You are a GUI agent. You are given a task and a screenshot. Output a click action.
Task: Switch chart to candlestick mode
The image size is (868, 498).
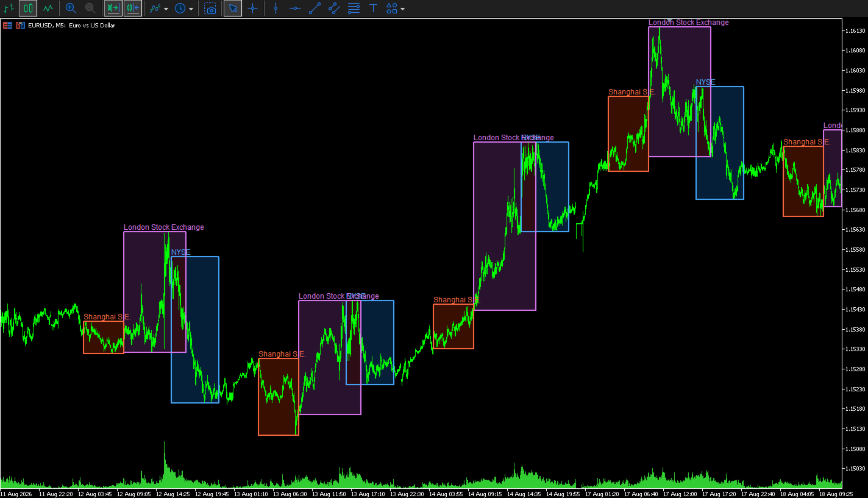click(28, 9)
